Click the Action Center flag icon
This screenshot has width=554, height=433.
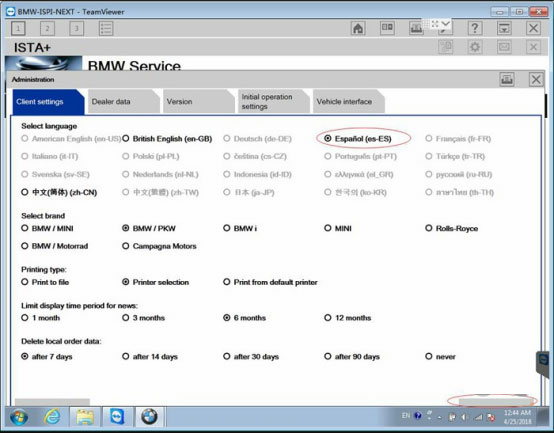(491, 417)
